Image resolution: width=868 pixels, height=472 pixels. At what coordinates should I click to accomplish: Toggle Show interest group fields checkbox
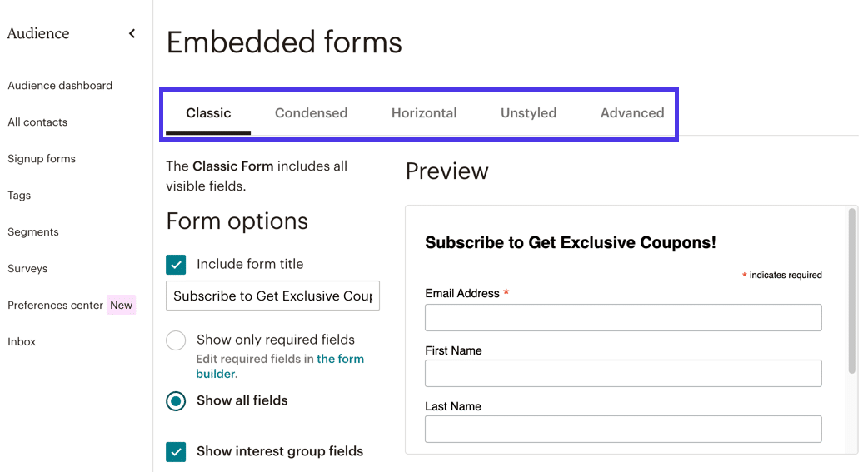tap(176, 452)
